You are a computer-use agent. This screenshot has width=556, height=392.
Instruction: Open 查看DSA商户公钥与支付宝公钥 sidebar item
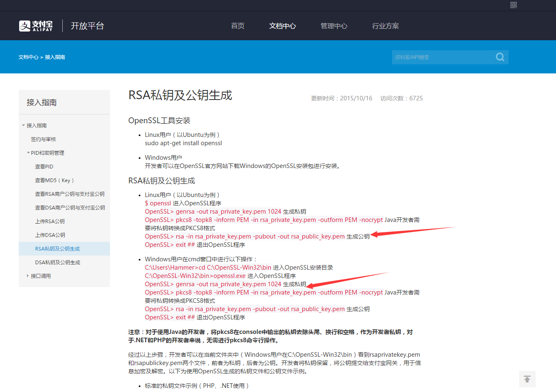70,207
